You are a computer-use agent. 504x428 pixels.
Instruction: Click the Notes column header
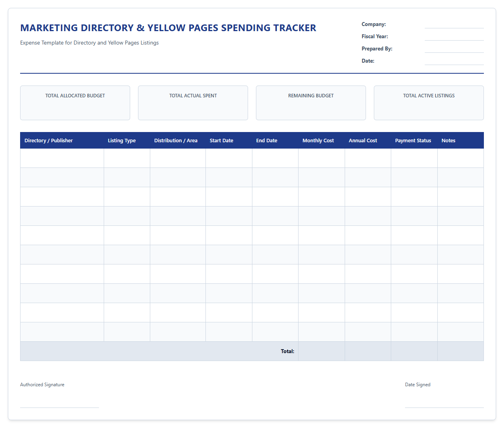[461, 140]
